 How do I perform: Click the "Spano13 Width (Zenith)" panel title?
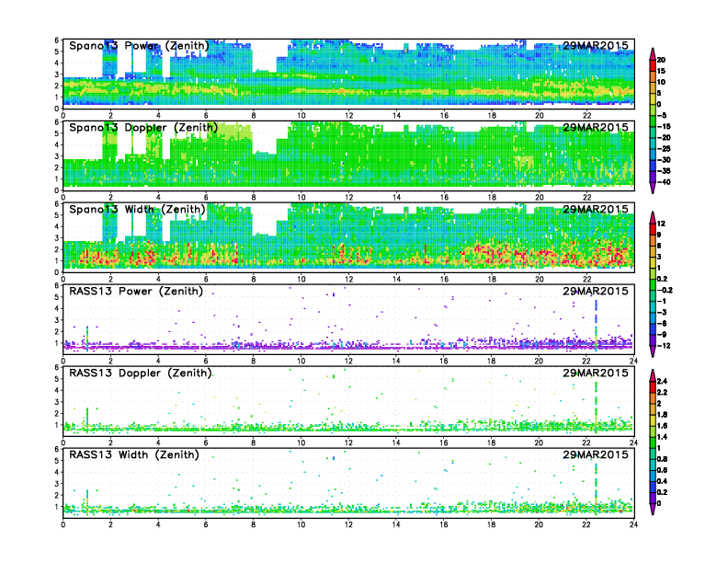point(137,209)
